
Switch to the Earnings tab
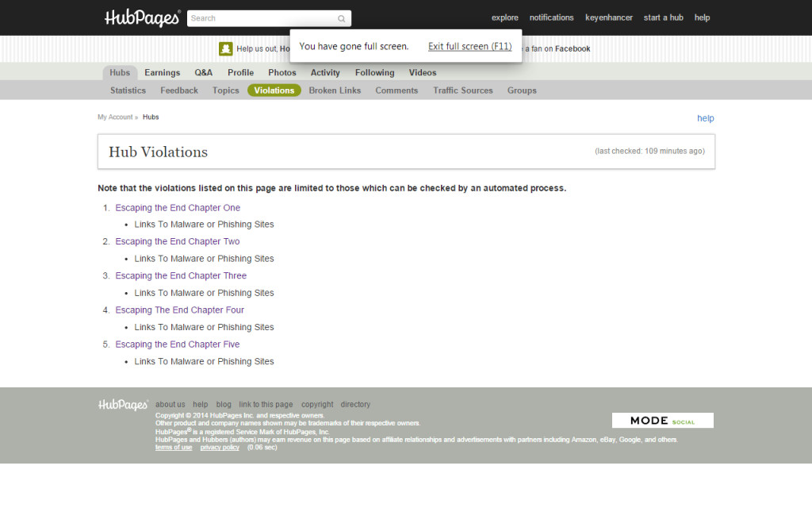[x=162, y=72]
